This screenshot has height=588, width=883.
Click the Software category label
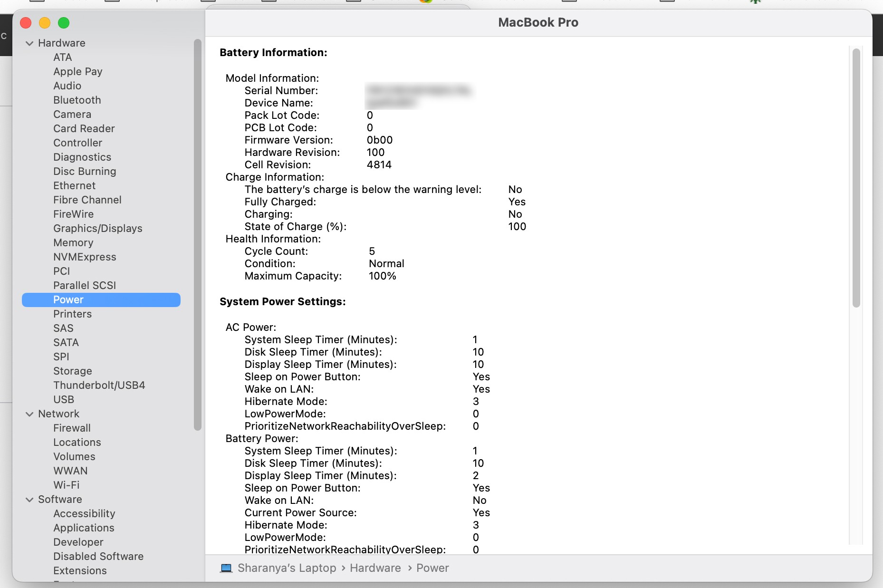click(x=60, y=500)
